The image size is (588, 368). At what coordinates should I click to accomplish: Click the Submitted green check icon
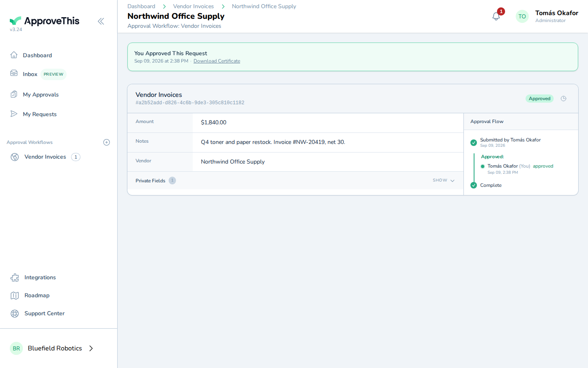(474, 143)
